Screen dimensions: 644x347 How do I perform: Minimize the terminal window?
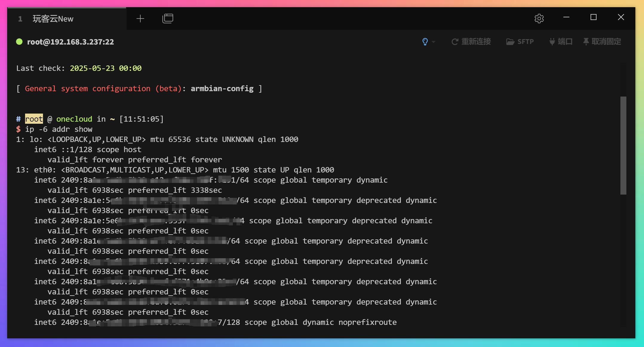(x=566, y=17)
